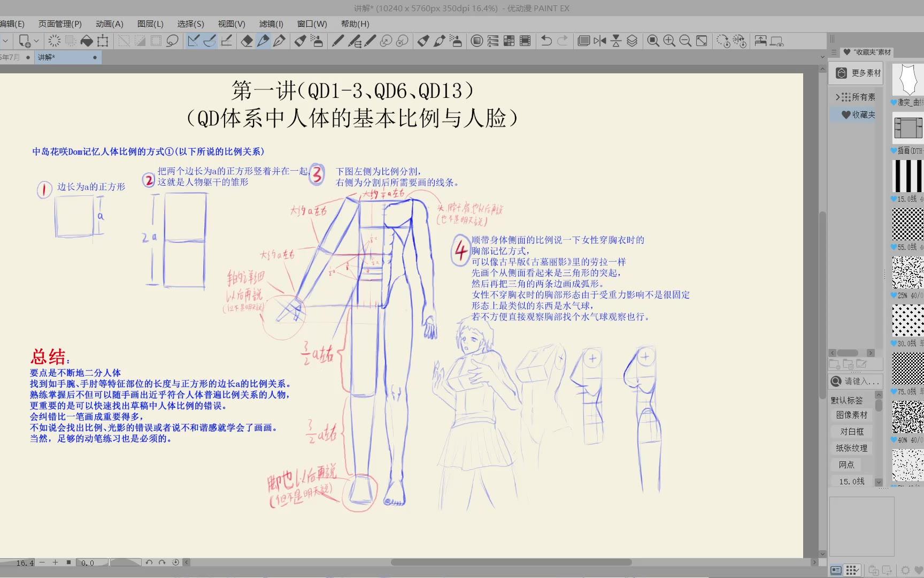
Task: Toggle the 纸张纹理 tag filter
Action: 851,448
